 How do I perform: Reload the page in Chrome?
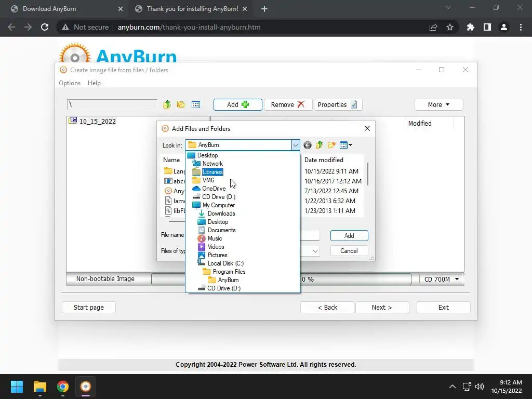pos(45,27)
